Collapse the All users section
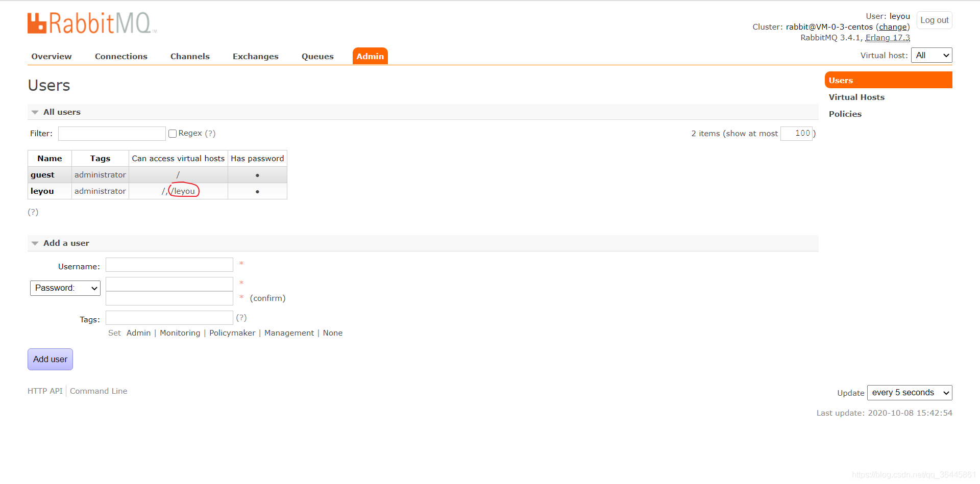980x484 pixels. [35, 112]
